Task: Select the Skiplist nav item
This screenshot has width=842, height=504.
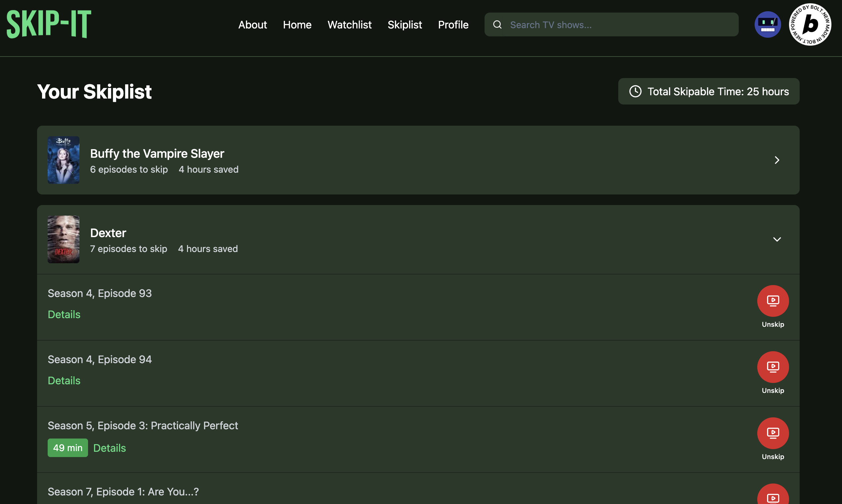Action: point(405,25)
